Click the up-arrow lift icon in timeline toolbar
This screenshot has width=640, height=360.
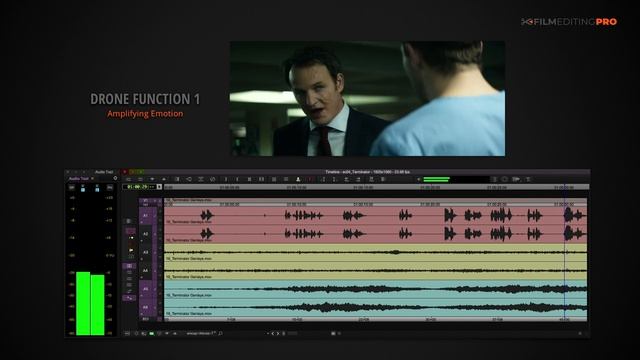pos(164,179)
